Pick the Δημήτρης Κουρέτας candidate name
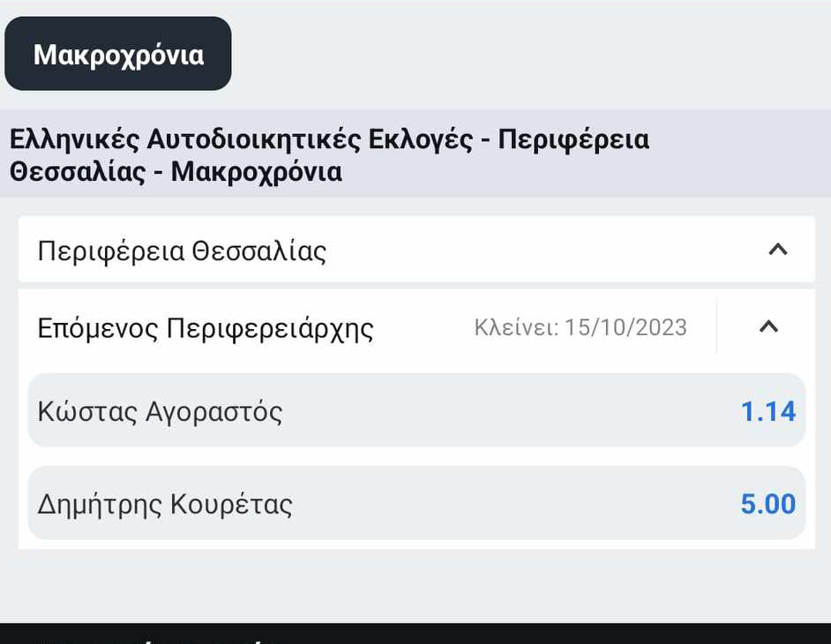The width and height of the screenshot is (831, 644). pyautogui.click(x=165, y=505)
